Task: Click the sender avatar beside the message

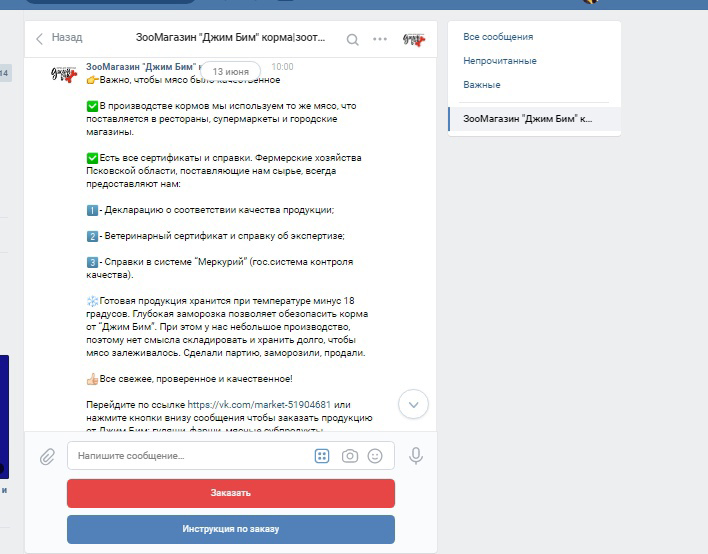Action: [64, 74]
